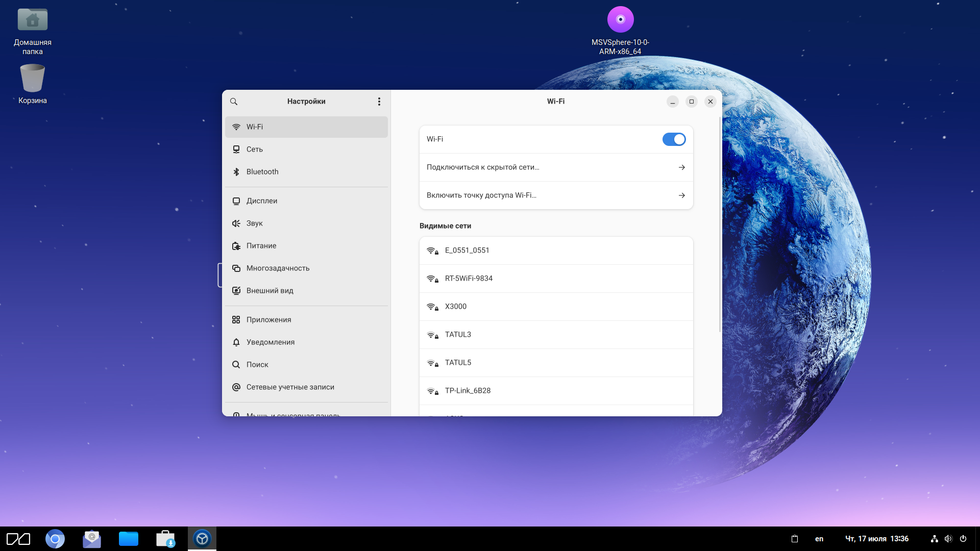Viewport: 980px width, 551px height.
Task: Click the Wi-Fi panel vertical scrollbar
Action: point(720,224)
